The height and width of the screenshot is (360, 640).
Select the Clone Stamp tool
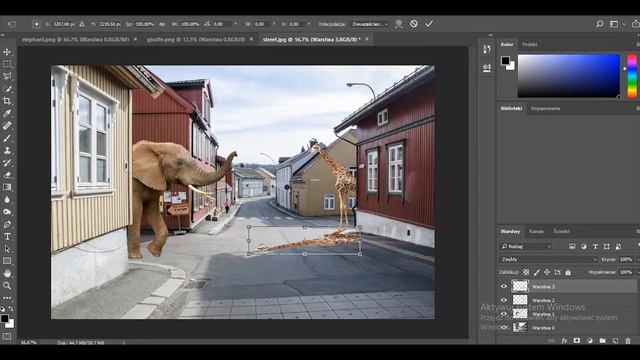click(7, 150)
